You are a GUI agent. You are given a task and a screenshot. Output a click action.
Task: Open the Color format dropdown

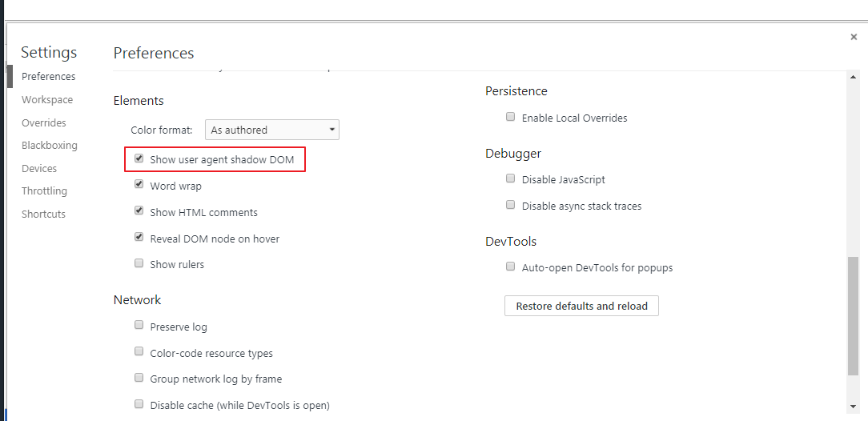(272, 130)
